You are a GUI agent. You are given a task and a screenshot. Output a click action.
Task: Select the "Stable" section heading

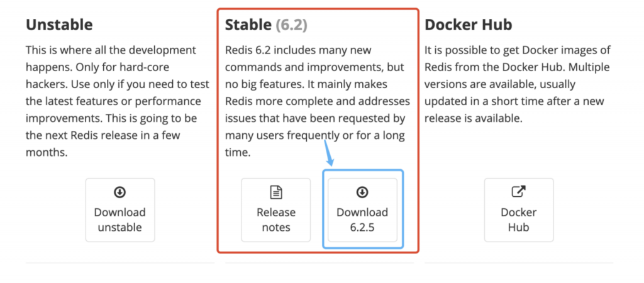248,25
